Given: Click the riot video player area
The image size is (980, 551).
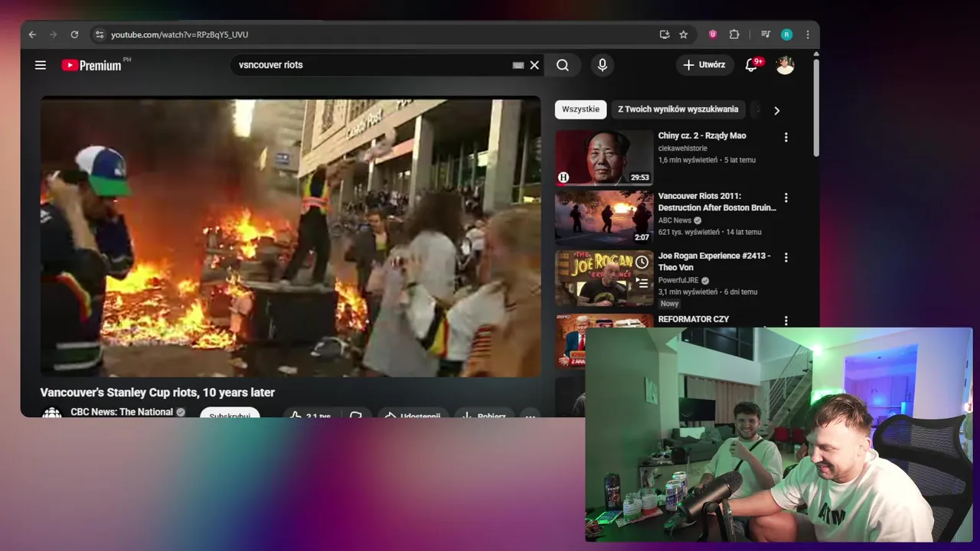Looking at the screenshot, I should (291, 236).
